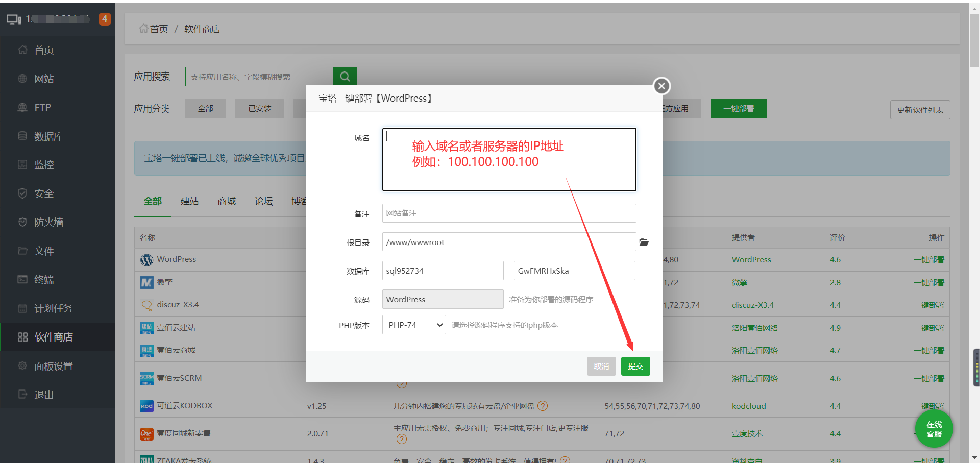Switch to the 论坛 tab
Image resolution: width=980 pixels, height=463 pixels.
(263, 201)
